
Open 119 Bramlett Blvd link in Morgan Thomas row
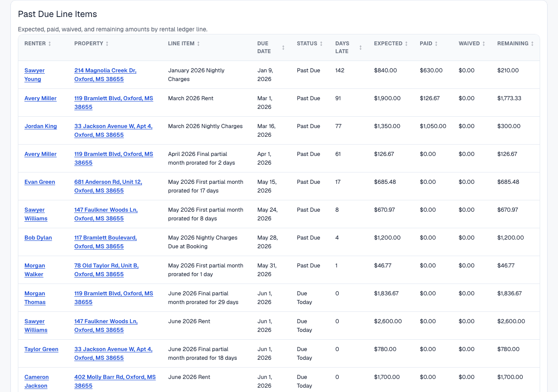(x=114, y=297)
